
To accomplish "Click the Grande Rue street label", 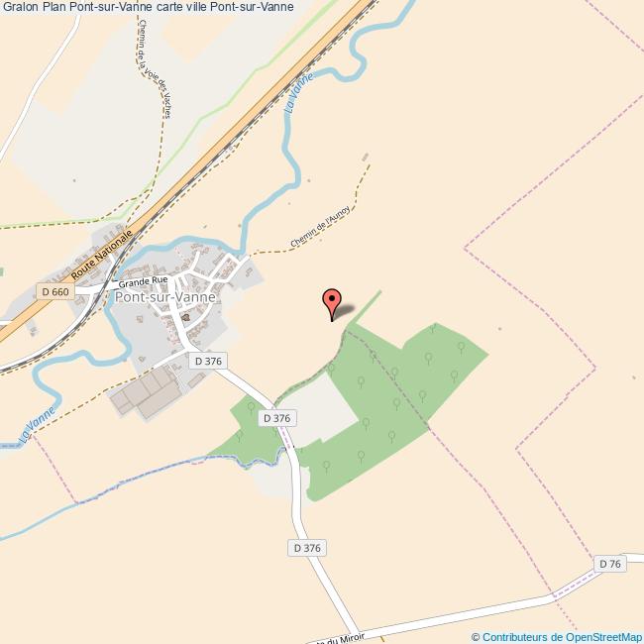I will tap(143, 281).
